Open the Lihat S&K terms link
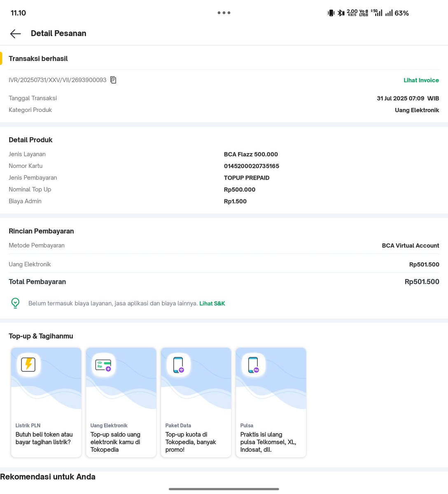Image resolution: width=448 pixels, height=494 pixels. [x=212, y=303]
